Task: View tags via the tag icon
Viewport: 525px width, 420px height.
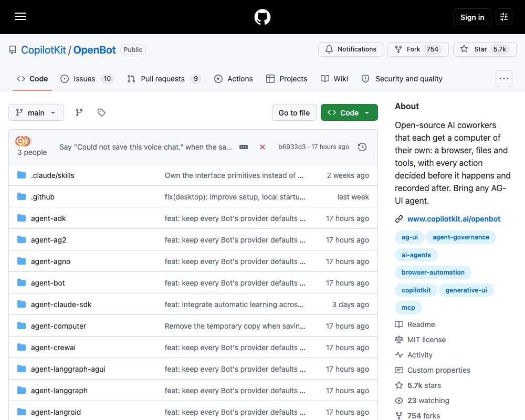Action: coord(101,112)
